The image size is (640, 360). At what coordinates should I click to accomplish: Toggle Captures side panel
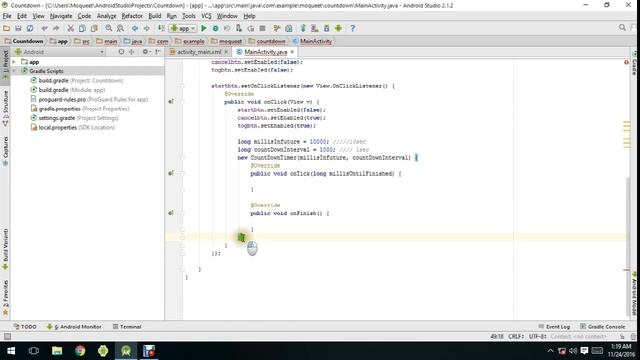5,151
